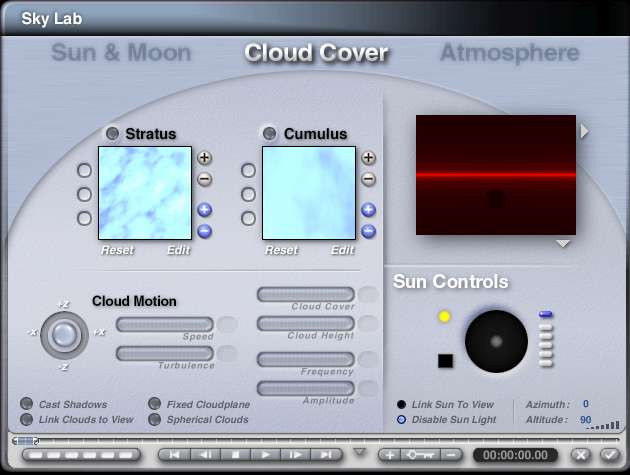
Task: Click the Turbulence slider
Action: [165, 354]
